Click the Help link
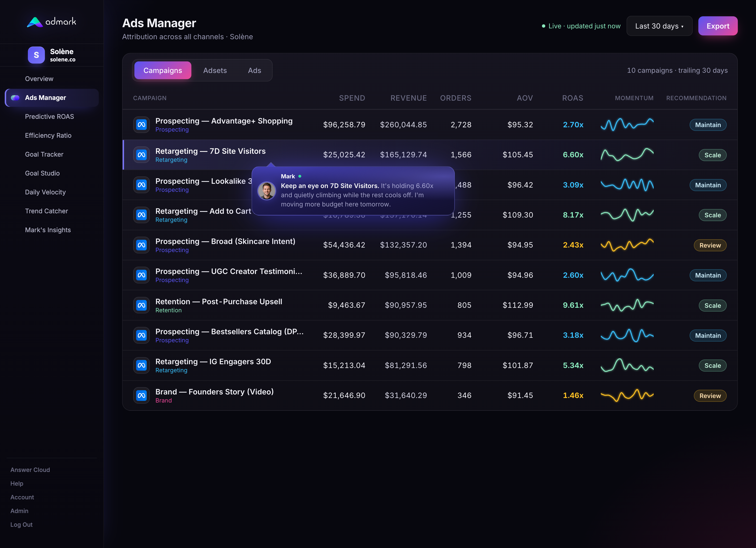The width and height of the screenshot is (756, 548). point(17,483)
